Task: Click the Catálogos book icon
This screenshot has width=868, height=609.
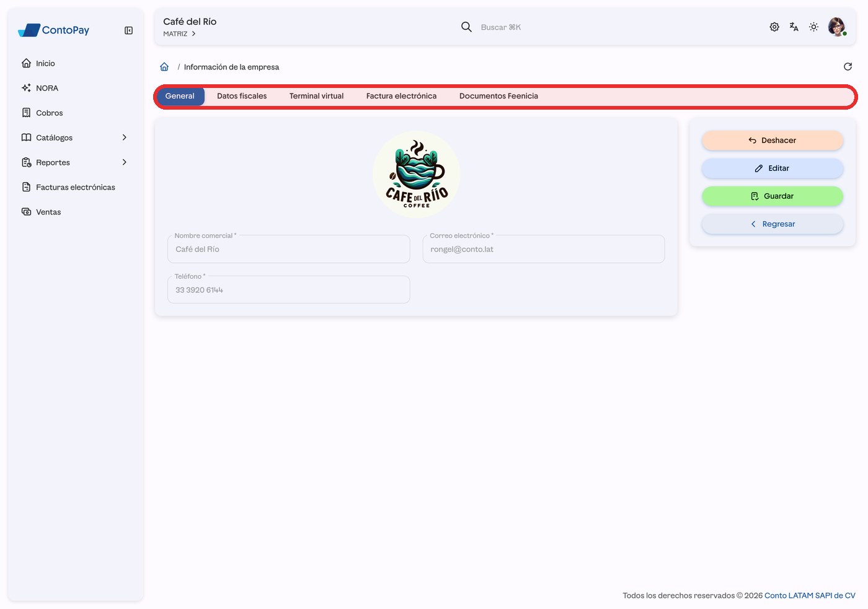Action: 26,138
